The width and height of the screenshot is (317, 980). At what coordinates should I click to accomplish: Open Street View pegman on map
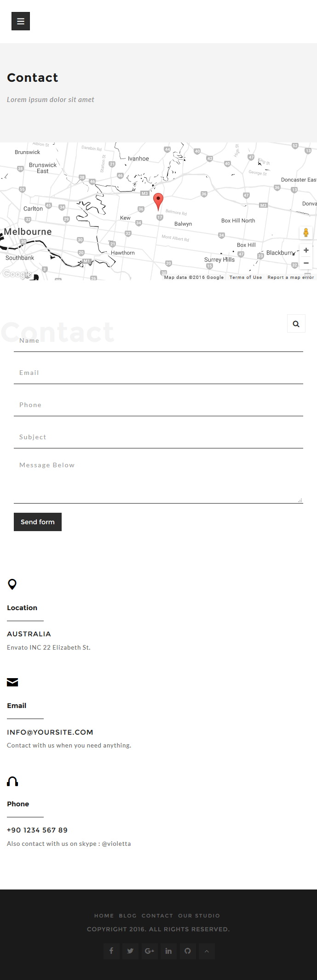click(x=306, y=232)
